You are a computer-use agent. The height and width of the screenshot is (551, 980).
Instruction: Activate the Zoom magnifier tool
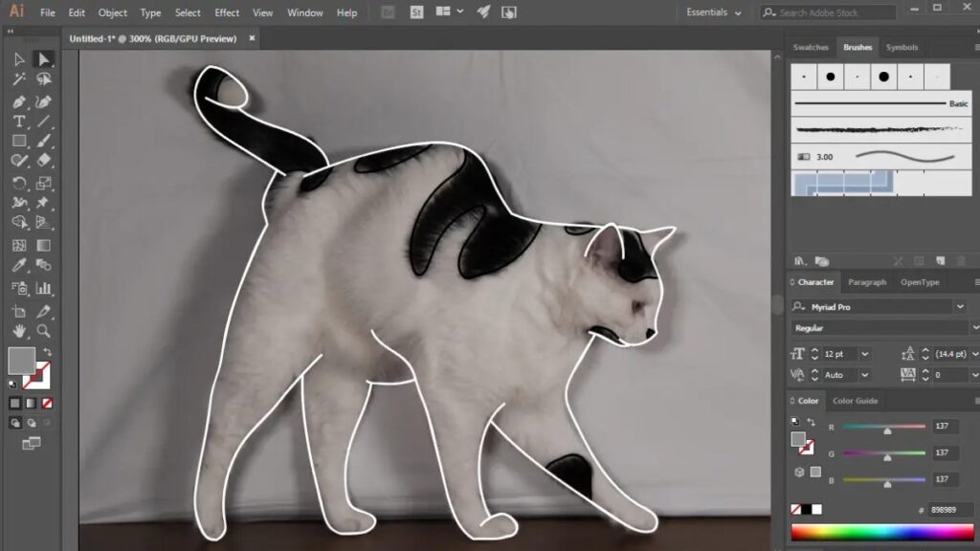[x=43, y=331]
